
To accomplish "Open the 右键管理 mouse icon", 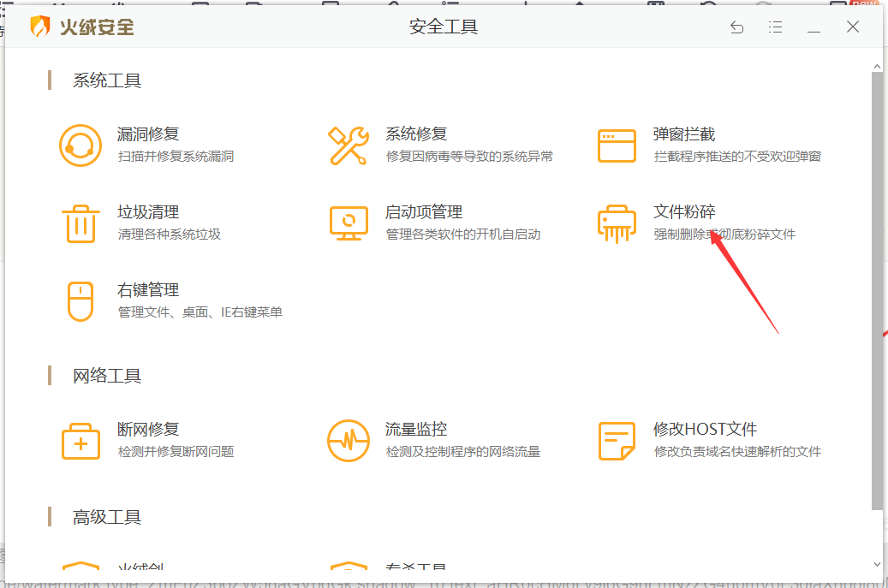I will click(80, 301).
